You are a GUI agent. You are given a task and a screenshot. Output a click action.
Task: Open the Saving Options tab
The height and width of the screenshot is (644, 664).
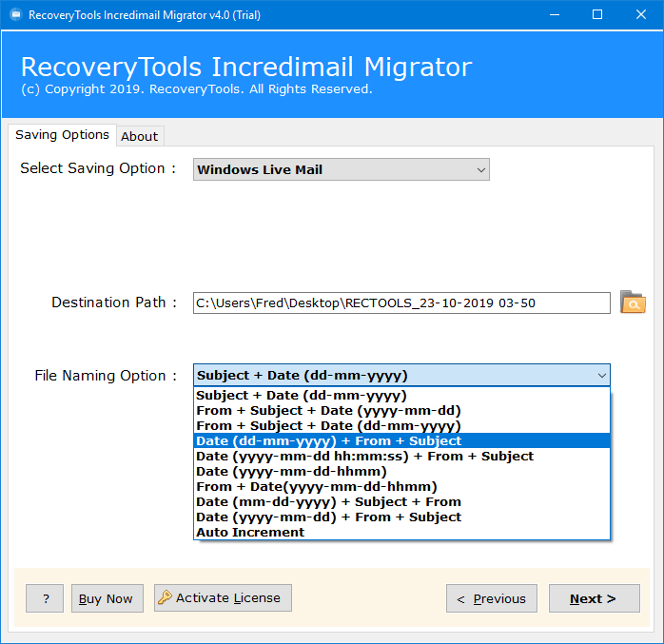(62, 135)
